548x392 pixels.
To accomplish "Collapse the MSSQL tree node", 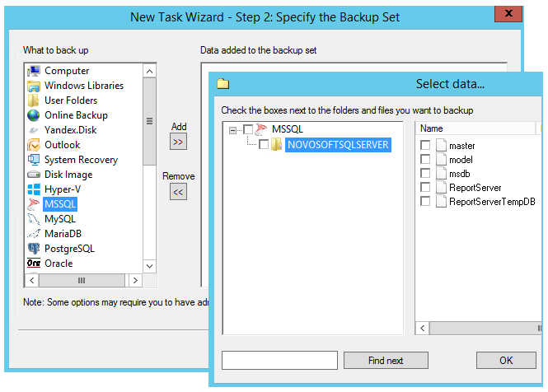I will 234,129.
